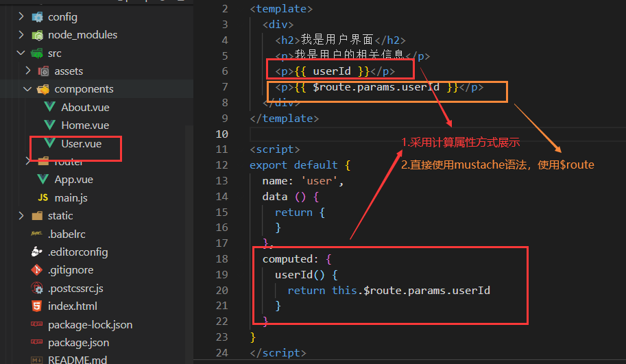Open App.vue in the explorer
The height and width of the screenshot is (364, 626).
click(74, 180)
